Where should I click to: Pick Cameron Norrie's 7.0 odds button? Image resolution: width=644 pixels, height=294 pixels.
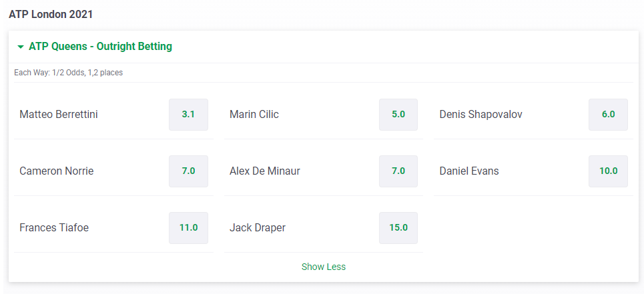click(x=188, y=171)
